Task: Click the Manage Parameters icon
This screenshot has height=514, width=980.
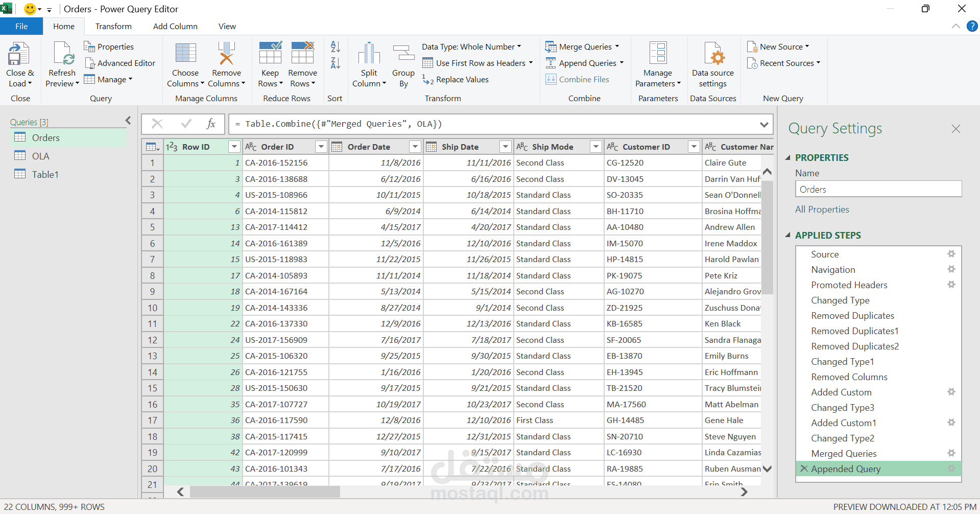Action: 658,53
